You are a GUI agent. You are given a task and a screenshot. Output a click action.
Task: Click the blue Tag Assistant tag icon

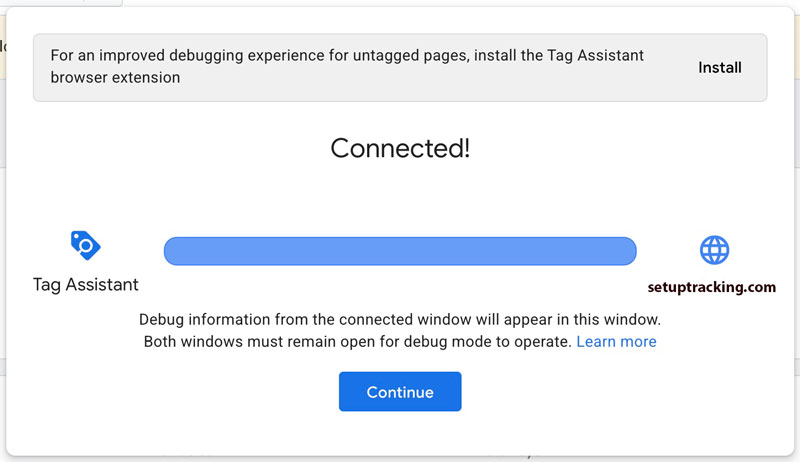tap(86, 246)
